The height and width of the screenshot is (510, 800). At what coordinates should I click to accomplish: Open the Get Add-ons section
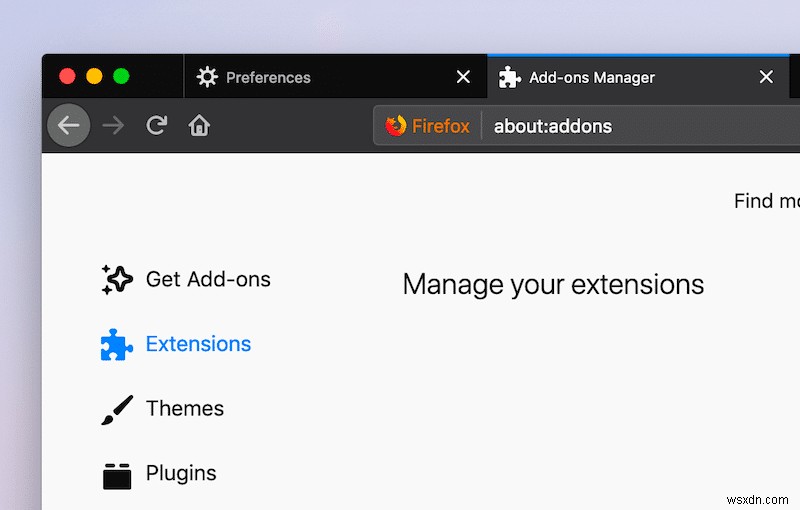186,279
